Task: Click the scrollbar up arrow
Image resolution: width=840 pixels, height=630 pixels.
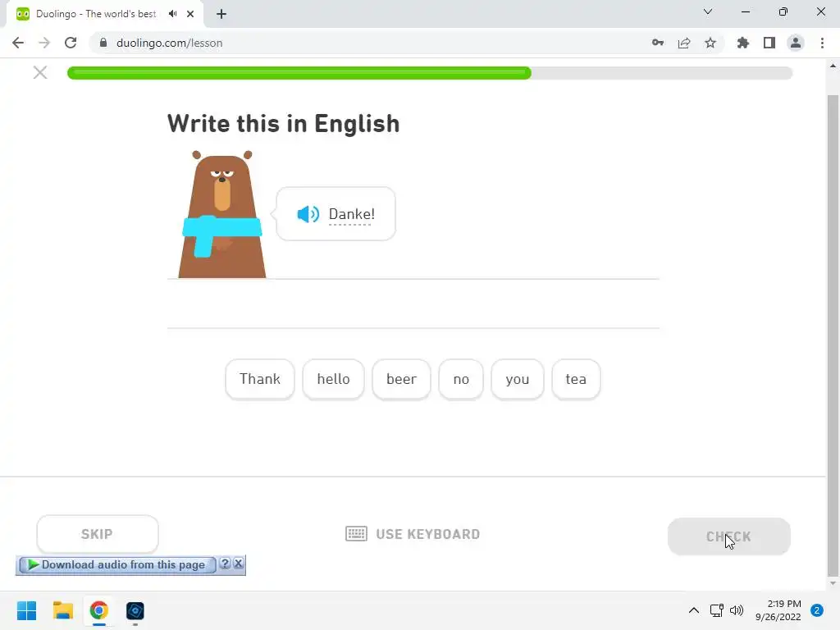Action: click(x=833, y=66)
